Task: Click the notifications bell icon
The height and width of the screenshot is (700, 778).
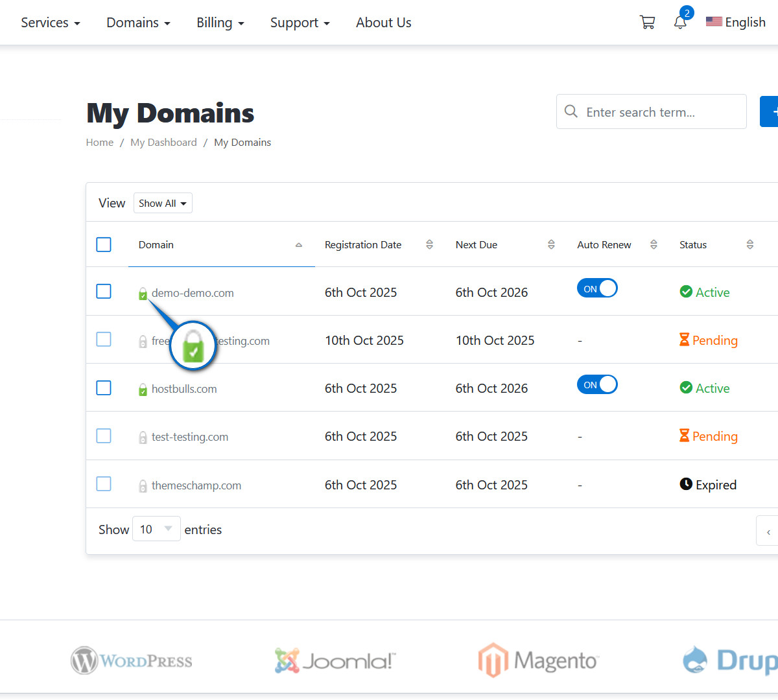Action: click(x=680, y=23)
